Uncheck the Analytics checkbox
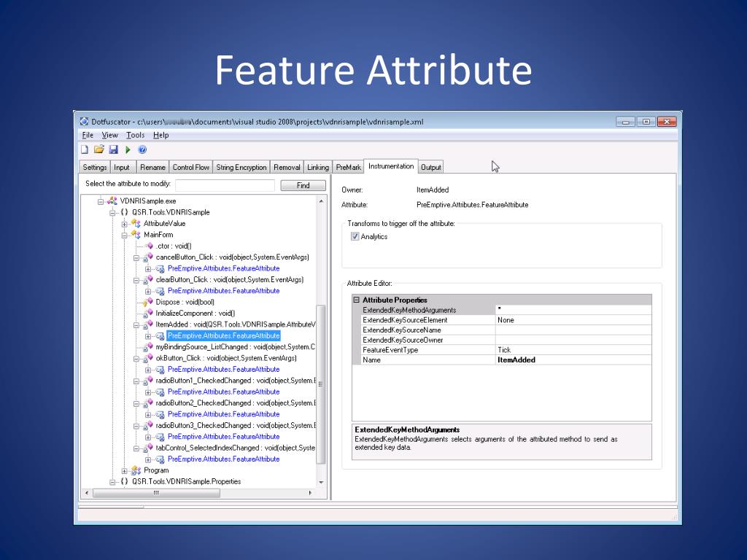Viewport: 747px width, 560px height. [355, 236]
